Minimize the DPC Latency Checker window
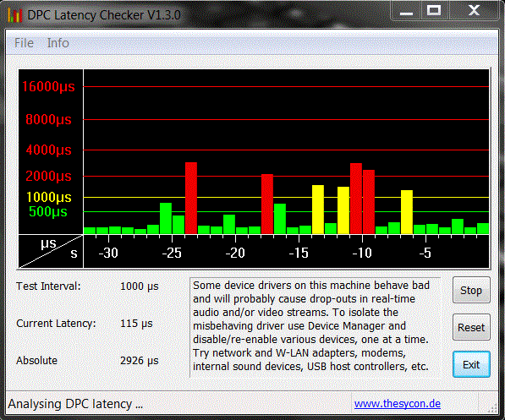Image resolution: width=505 pixels, height=420 pixels. click(406, 11)
